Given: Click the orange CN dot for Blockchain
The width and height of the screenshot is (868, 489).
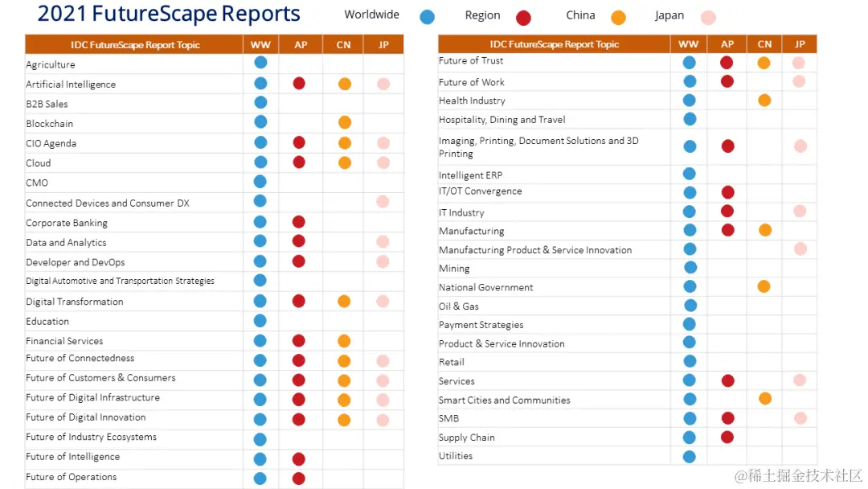Looking at the screenshot, I should 344,122.
